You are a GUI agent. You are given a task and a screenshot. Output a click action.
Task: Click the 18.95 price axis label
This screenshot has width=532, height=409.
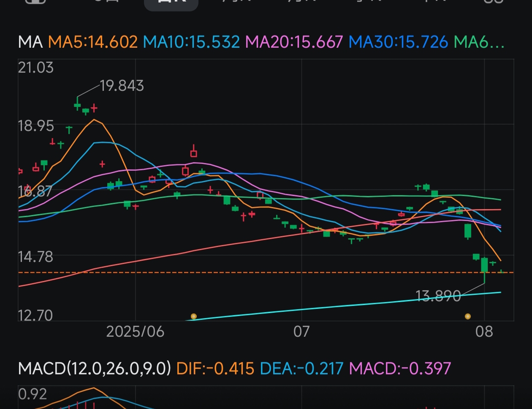point(36,126)
